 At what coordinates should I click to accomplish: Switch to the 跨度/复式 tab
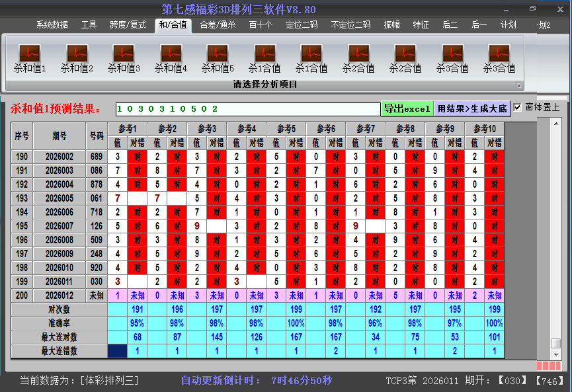click(128, 25)
